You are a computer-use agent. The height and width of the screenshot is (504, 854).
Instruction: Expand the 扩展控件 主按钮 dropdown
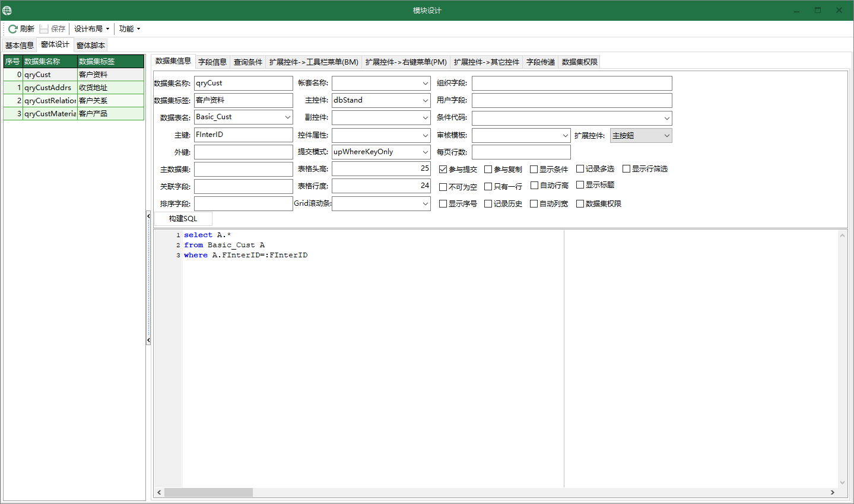pos(667,136)
